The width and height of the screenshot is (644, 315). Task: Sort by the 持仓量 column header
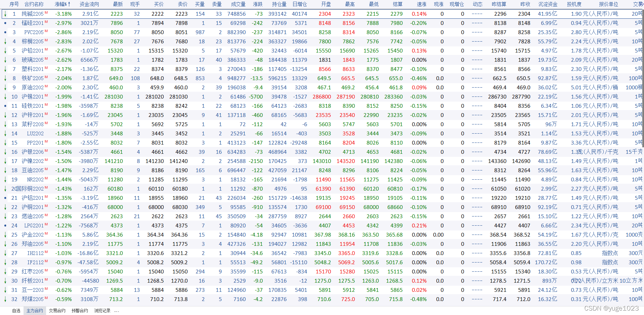[x=279, y=4]
